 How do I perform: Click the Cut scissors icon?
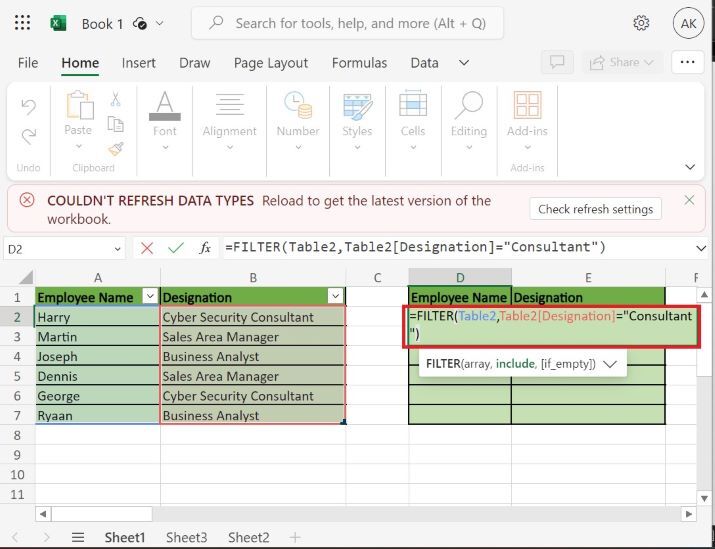pyautogui.click(x=115, y=99)
